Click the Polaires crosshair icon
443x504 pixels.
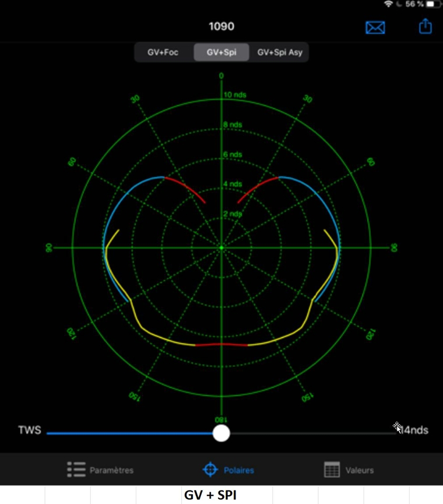[209, 470]
